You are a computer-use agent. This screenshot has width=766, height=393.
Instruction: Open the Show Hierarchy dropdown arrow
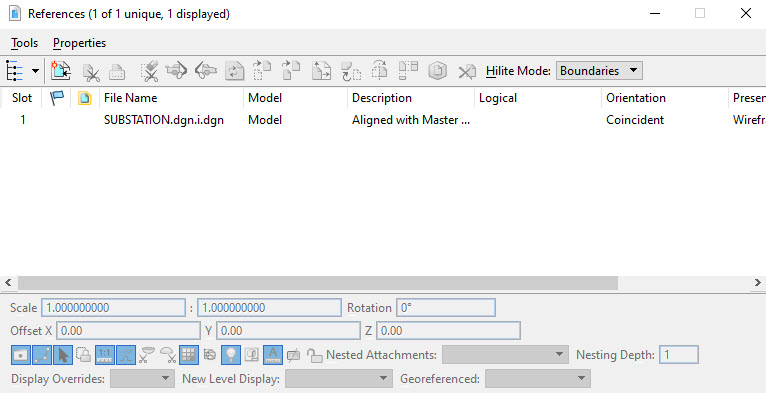pos(35,71)
